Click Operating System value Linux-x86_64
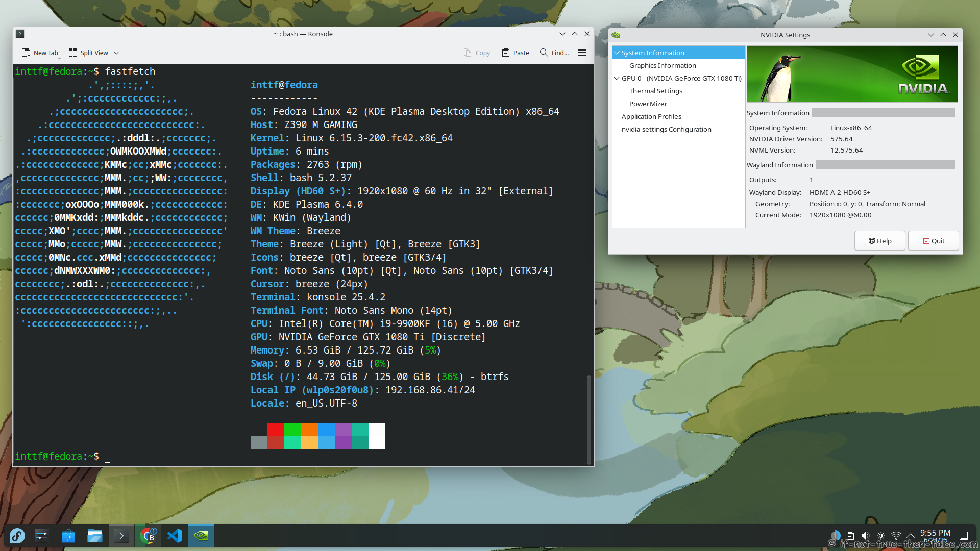The image size is (980, 551). click(851, 128)
